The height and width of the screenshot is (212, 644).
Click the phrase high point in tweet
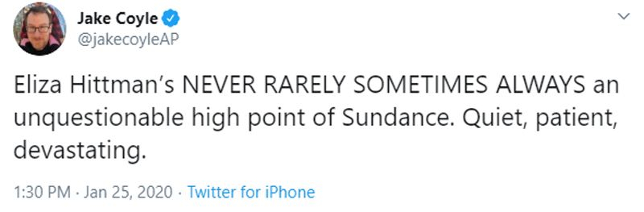pyautogui.click(x=248, y=118)
